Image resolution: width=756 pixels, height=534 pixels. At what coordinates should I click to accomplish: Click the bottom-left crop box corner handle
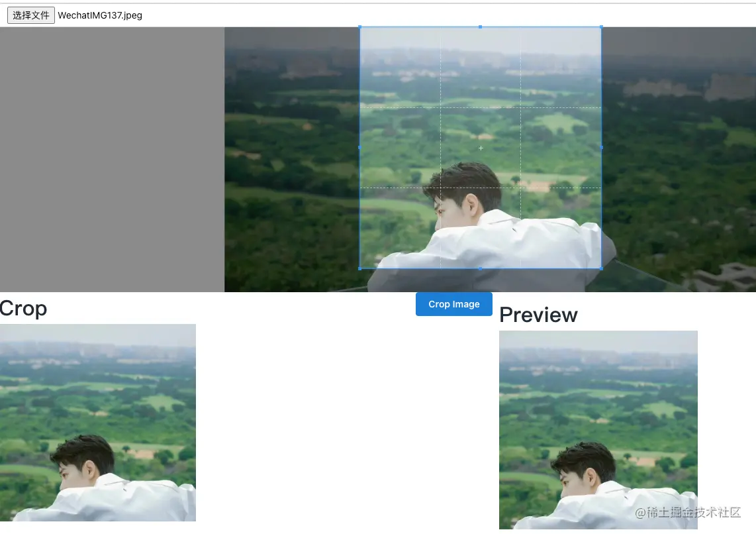tap(360, 268)
